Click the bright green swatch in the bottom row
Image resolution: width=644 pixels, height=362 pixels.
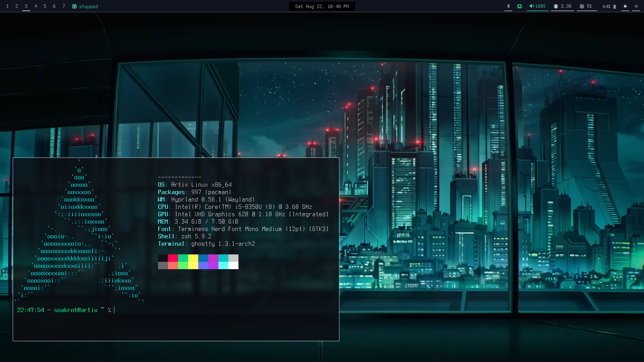coord(183,265)
